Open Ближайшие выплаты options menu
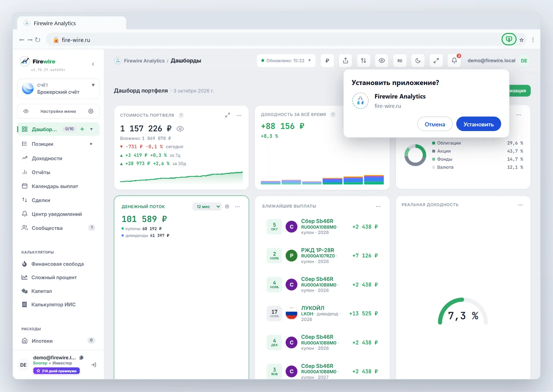This screenshot has height=392, width=553. coord(378,206)
